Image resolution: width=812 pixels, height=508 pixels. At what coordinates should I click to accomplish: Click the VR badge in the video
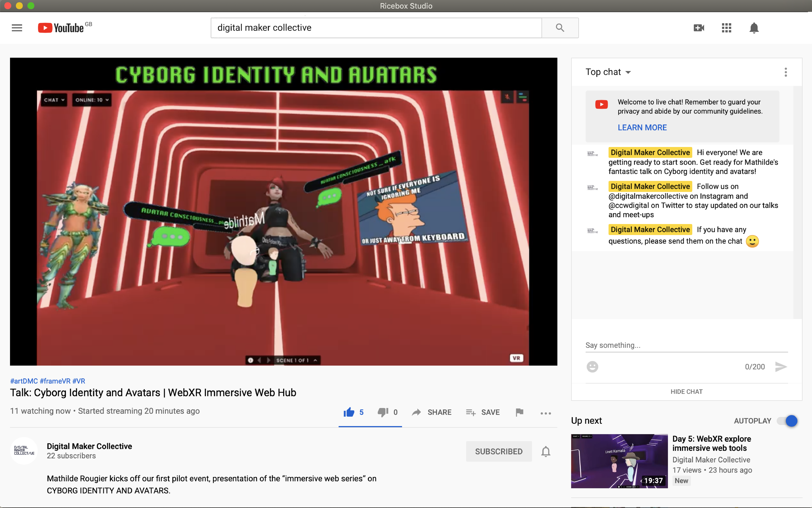(516, 358)
